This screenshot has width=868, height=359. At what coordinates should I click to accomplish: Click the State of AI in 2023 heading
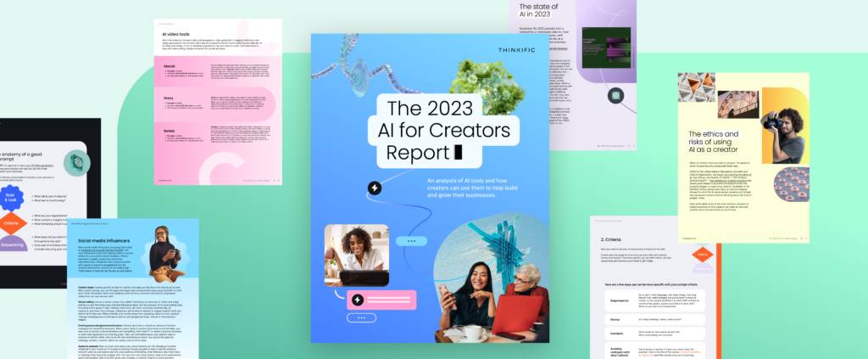pos(538,11)
